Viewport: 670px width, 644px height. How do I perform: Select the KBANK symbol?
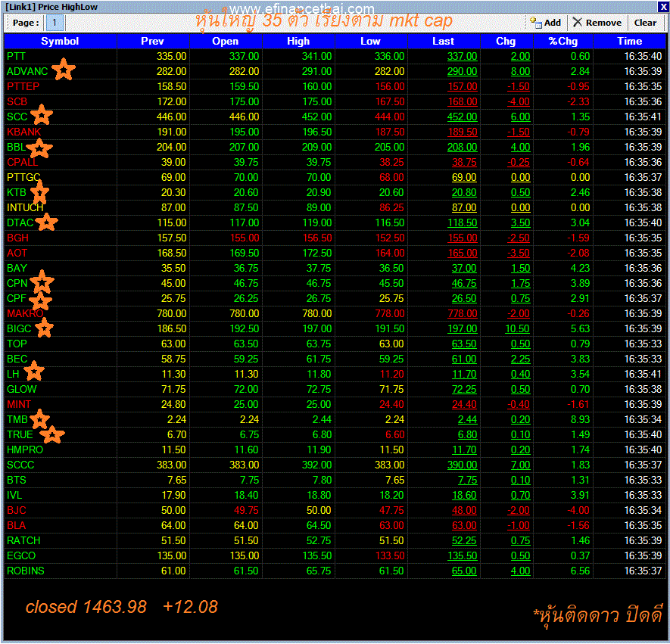click(24, 132)
